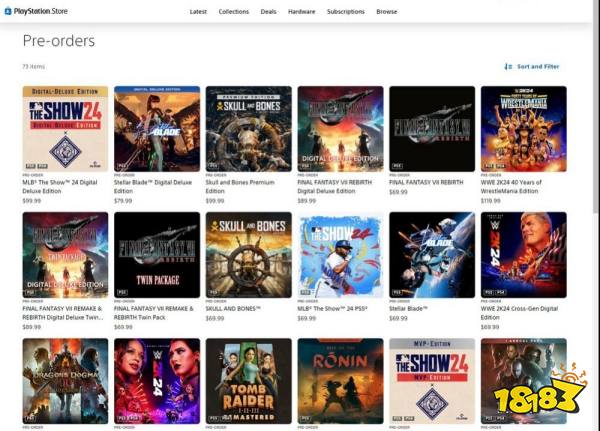Image resolution: width=600 pixels, height=431 pixels.
Task: Open the Sort and Filter icon
Action: pos(508,67)
